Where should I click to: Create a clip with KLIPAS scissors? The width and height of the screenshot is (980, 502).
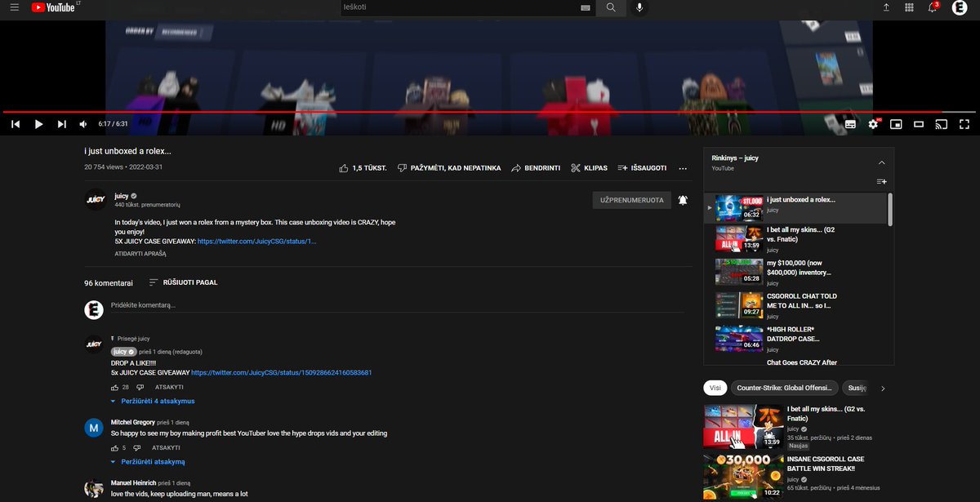[589, 168]
